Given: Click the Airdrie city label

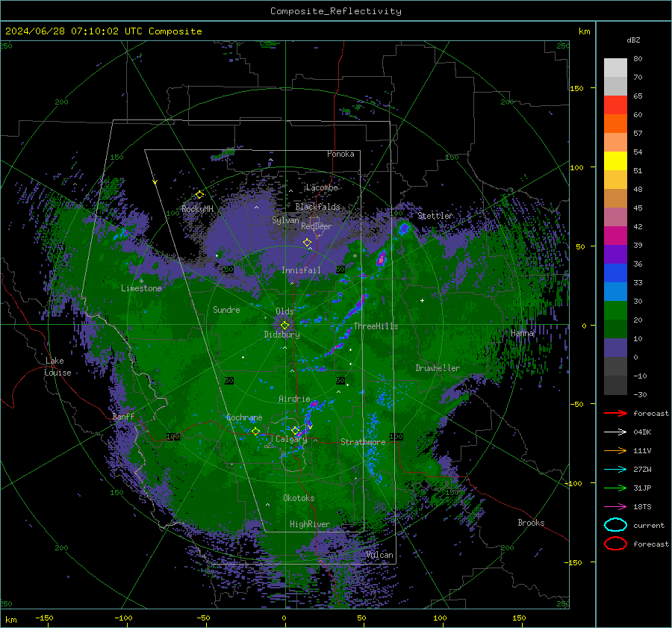Looking at the screenshot, I should point(294,399).
